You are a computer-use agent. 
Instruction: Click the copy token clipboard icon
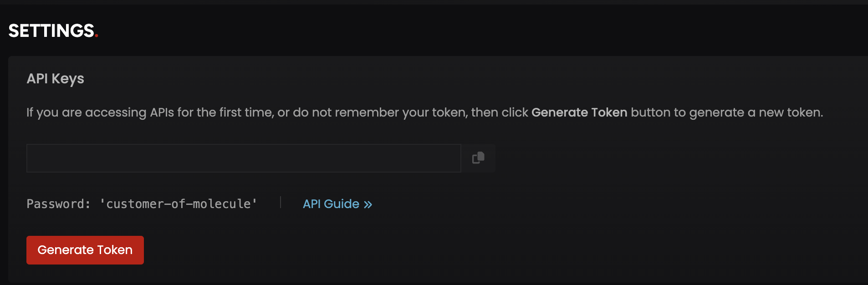click(478, 158)
